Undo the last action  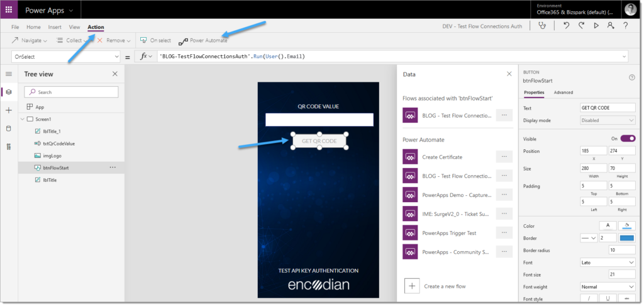567,26
